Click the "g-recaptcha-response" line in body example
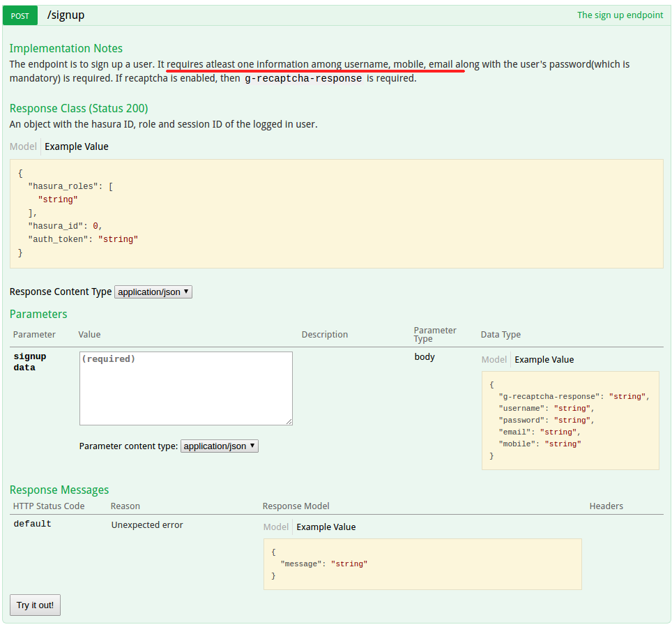Image resolution: width=672 pixels, height=627 pixels. point(574,396)
